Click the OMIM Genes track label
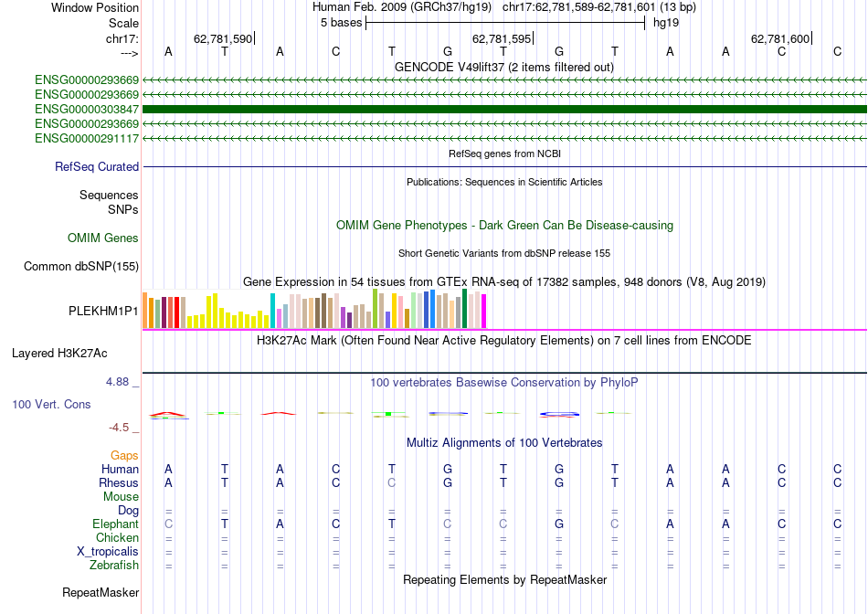Image resolution: width=868 pixels, height=614 pixels. [103, 238]
